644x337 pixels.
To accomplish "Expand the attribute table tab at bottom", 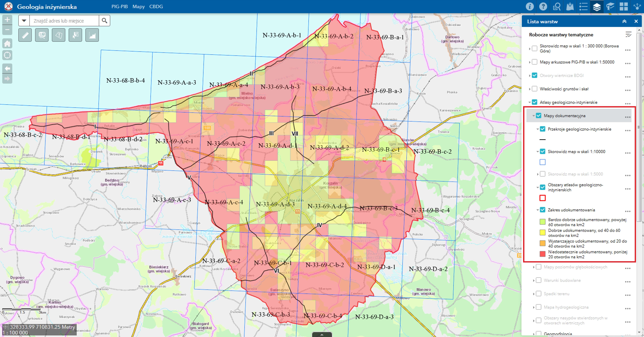I will point(322,335).
